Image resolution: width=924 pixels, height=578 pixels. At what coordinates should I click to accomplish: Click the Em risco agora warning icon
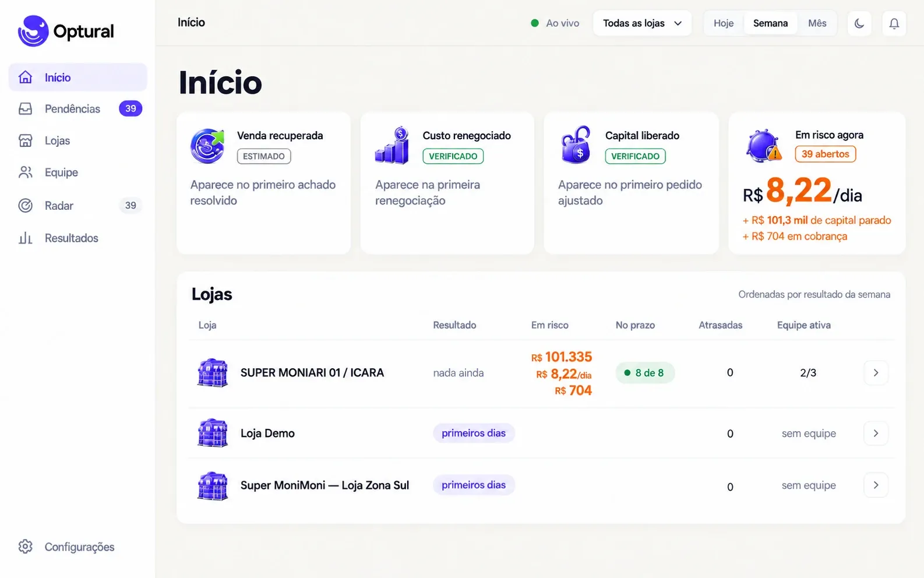(x=764, y=146)
